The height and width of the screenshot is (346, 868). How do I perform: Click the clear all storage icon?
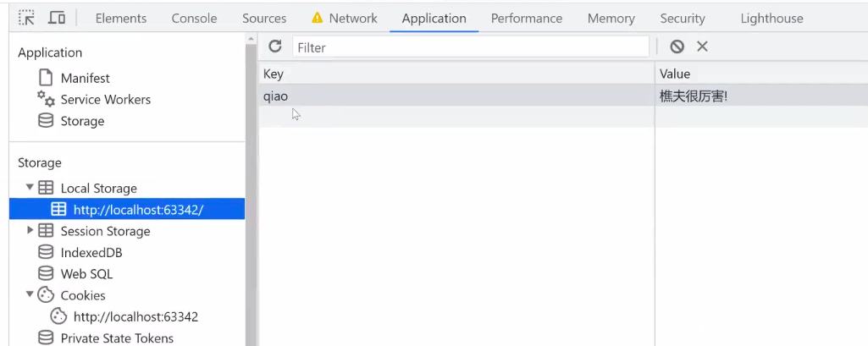tap(677, 47)
